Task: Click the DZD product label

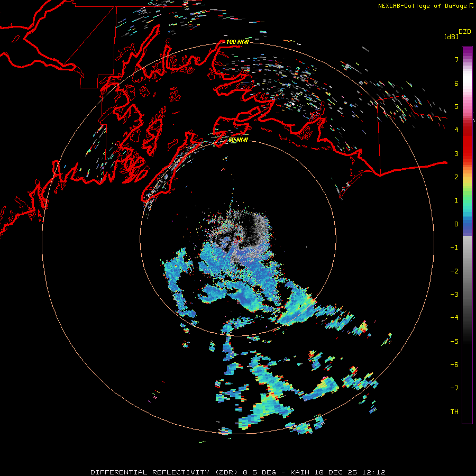Action: (465, 32)
